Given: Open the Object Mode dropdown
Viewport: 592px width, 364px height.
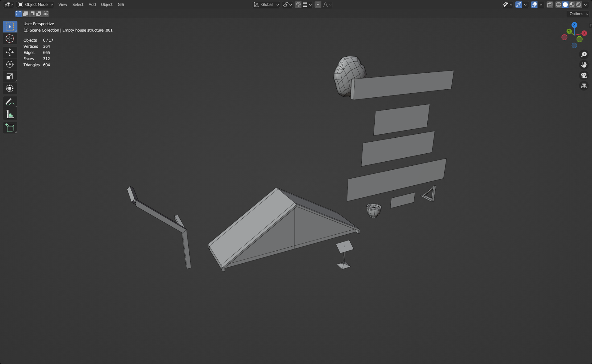Looking at the screenshot, I should pyautogui.click(x=36, y=5).
